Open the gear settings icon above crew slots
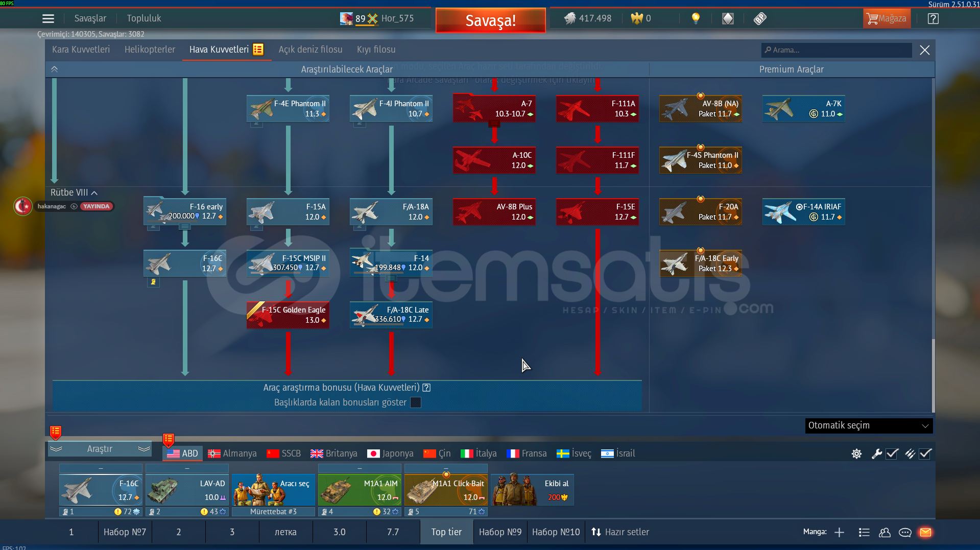 coord(856,453)
